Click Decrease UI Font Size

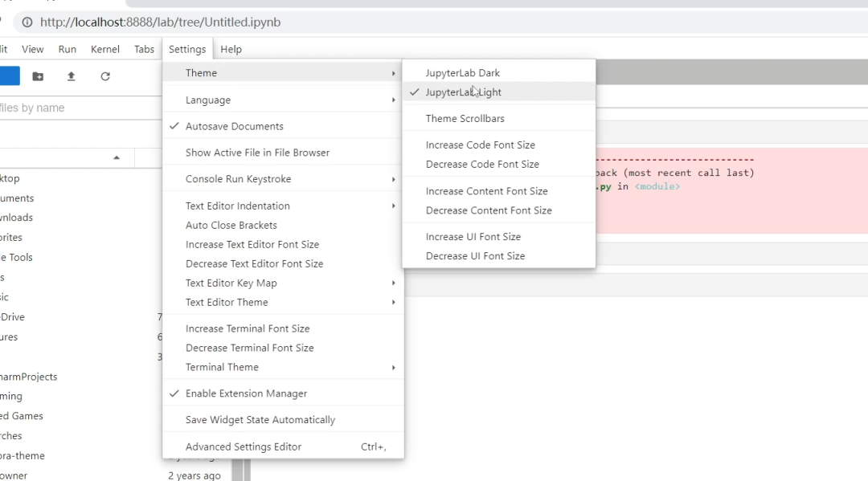499,256
